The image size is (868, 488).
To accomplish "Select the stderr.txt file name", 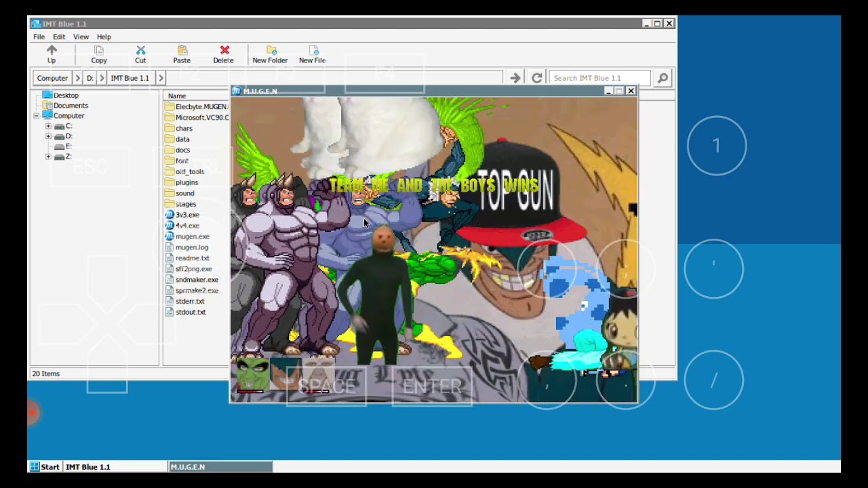I will [190, 302].
